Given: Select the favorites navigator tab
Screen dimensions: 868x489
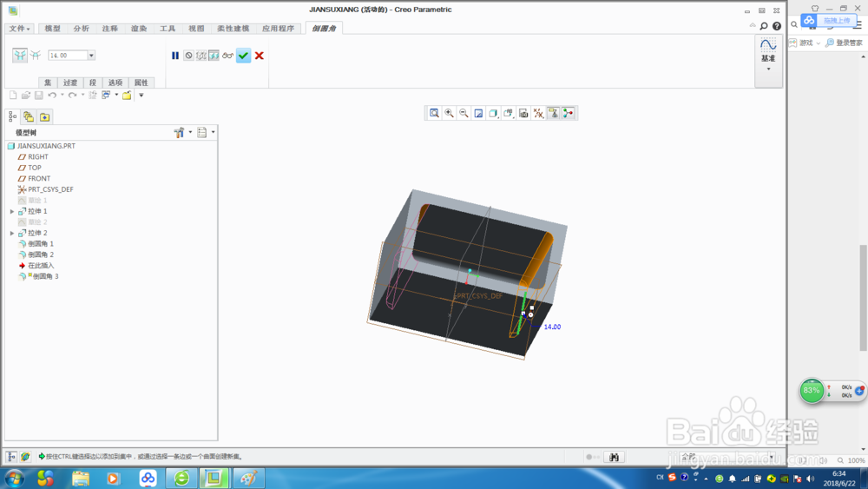Looking at the screenshot, I should point(45,117).
